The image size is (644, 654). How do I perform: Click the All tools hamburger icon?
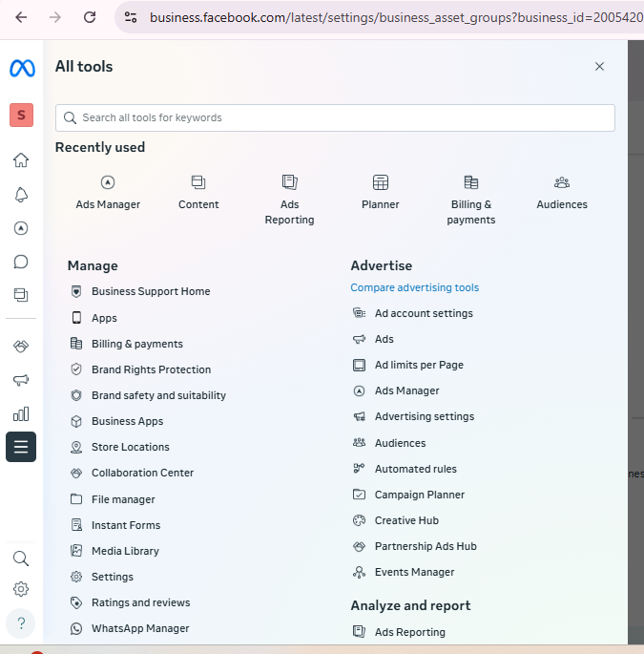pyautogui.click(x=21, y=447)
